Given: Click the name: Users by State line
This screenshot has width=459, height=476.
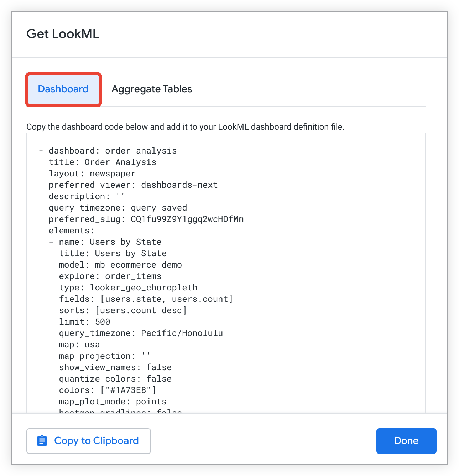Looking at the screenshot, I should [110, 242].
